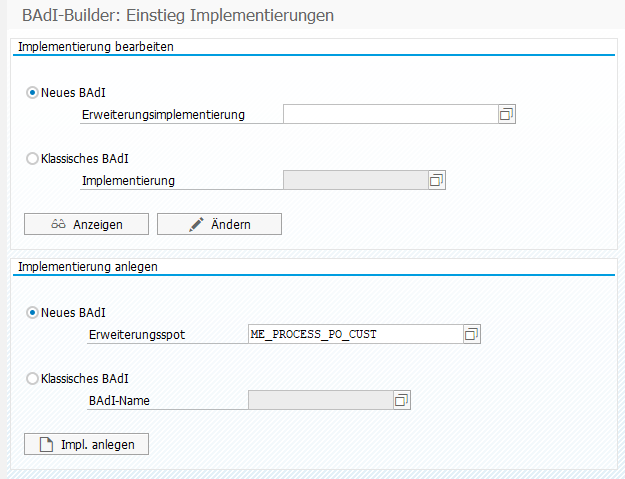Click the document icon on Impl. anlegen
This screenshot has height=479, width=625.
[45, 444]
